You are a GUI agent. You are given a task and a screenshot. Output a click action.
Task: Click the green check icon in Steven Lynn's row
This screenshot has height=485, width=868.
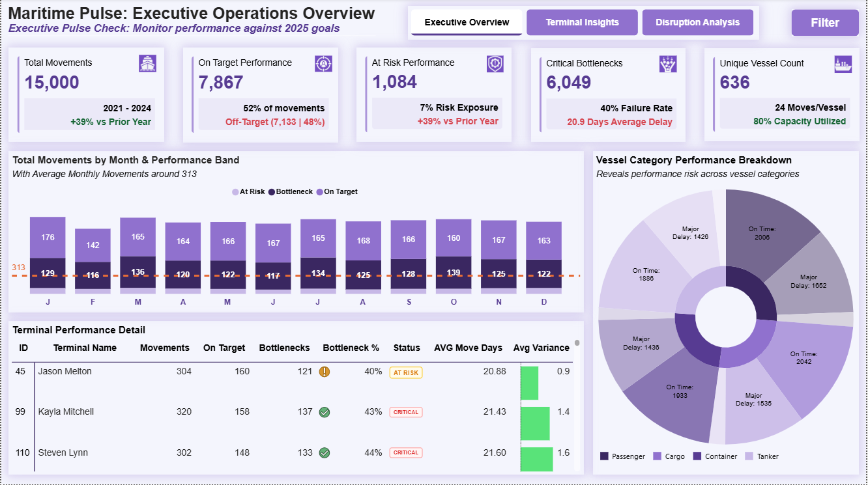click(325, 452)
